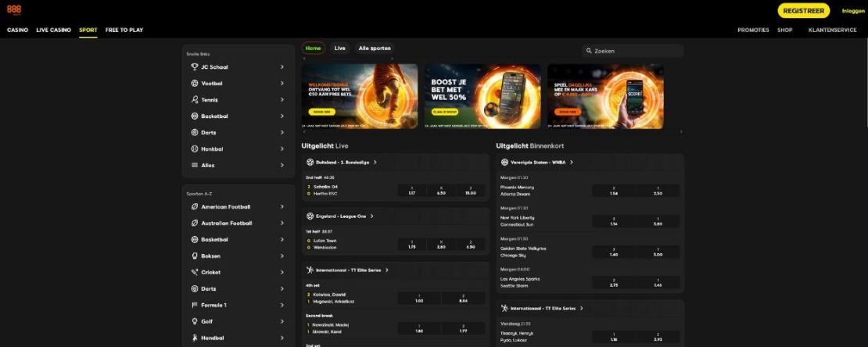Open Verenigde Staten - WNBA via its chevron
This screenshot has height=347, width=868.
point(572,162)
